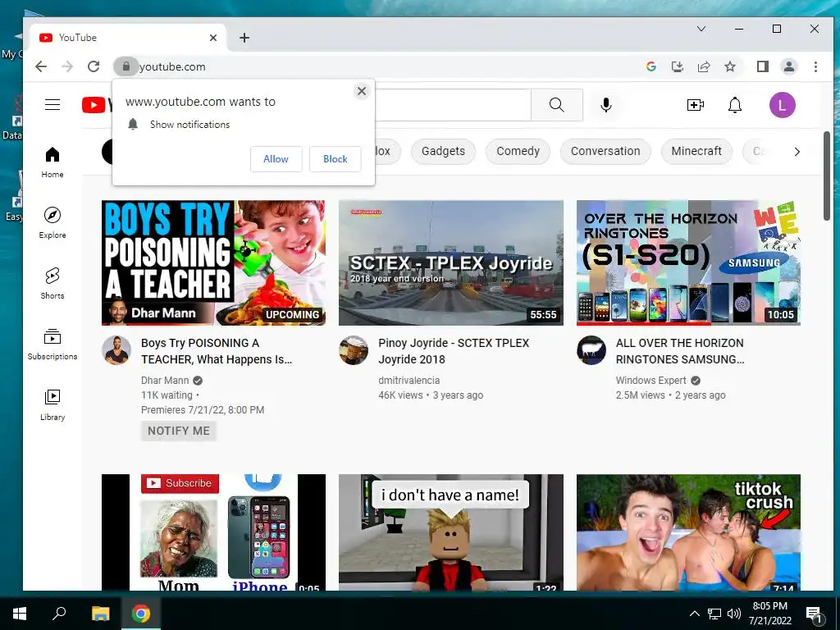Click the search magnifier button
This screenshot has height=630, width=840.
click(557, 105)
